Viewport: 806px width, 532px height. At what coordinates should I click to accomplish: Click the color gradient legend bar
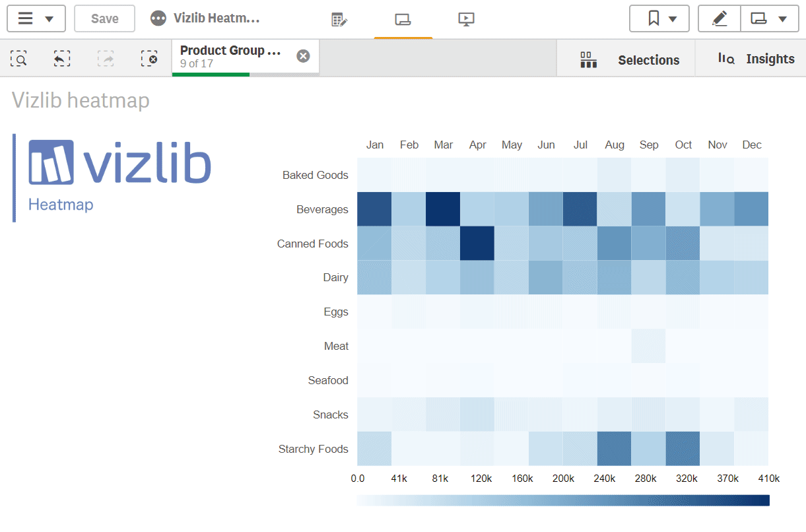point(563,500)
